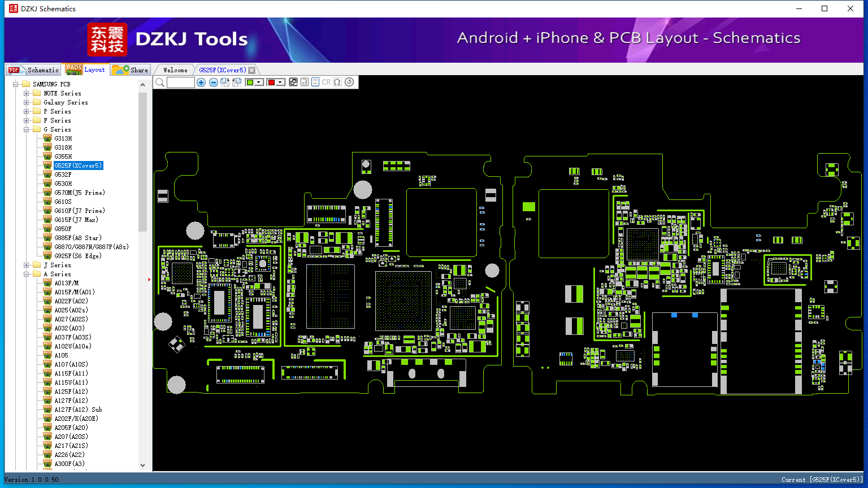
Task: Click the tree scrollbar down arrow
Action: click(x=142, y=465)
